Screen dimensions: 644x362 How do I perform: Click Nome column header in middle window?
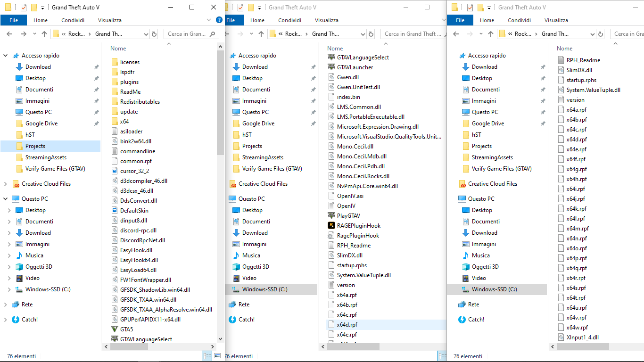(x=335, y=49)
